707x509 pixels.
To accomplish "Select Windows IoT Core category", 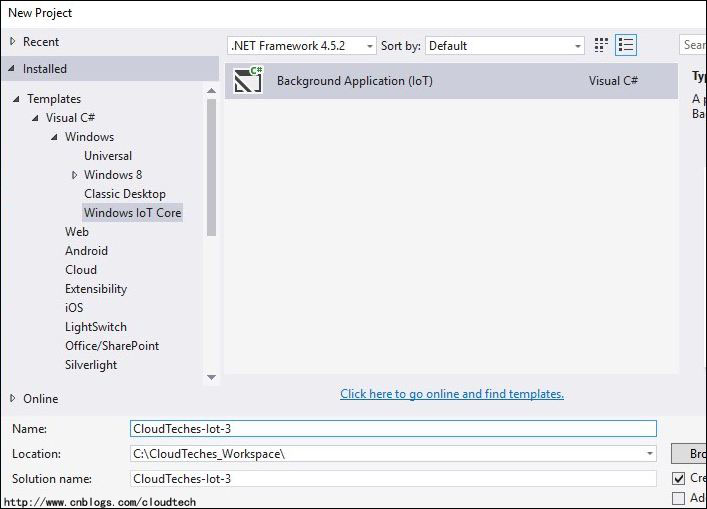I will pos(133,213).
